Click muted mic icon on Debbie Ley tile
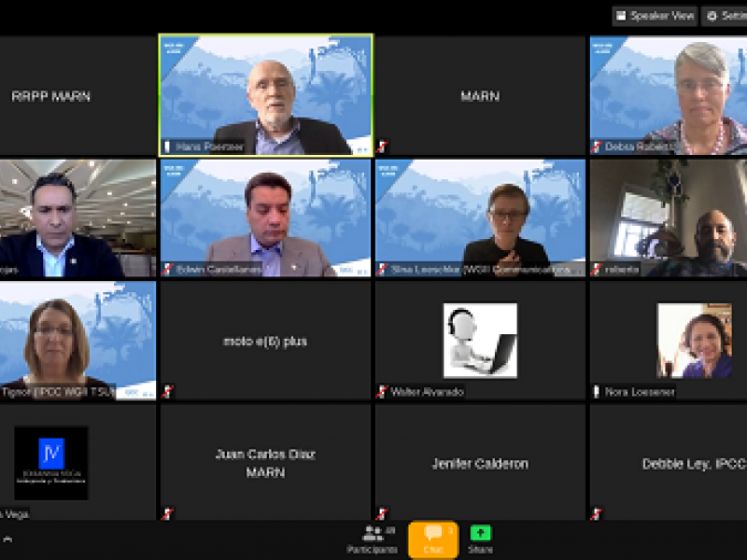 point(597,514)
